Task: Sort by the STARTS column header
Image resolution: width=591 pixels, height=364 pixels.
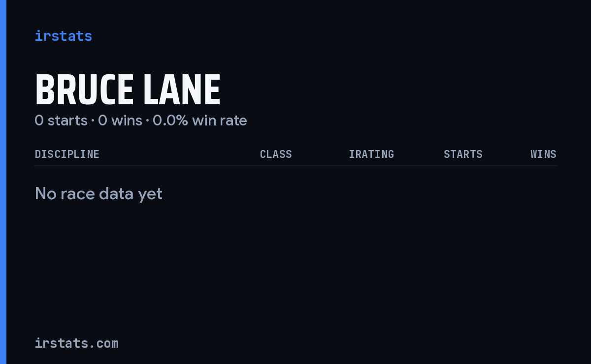Action: point(463,154)
